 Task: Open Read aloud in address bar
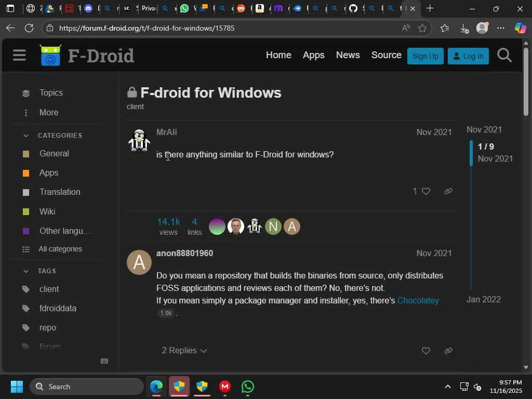coord(406,28)
